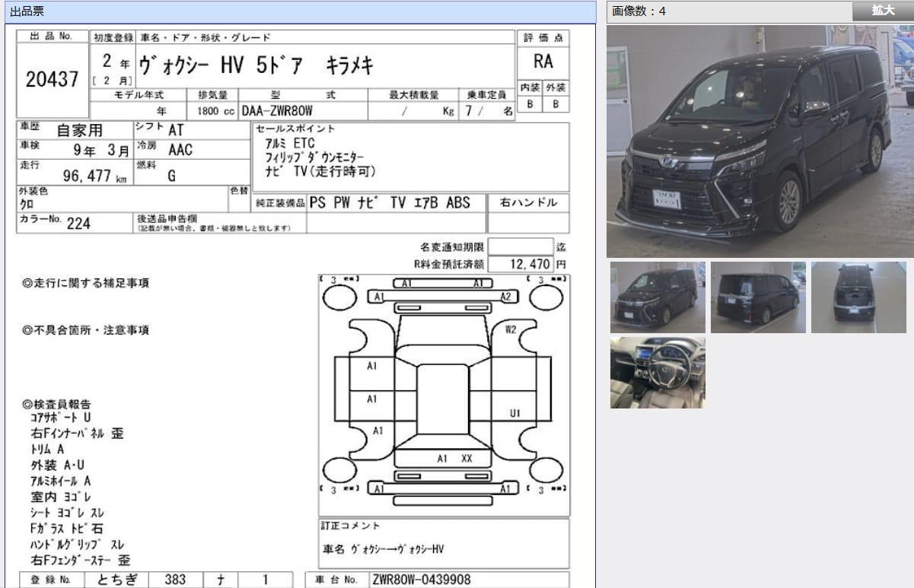The width and height of the screenshot is (914, 588).
Task: Click the 訂正コメント heading
Action: (350, 526)
